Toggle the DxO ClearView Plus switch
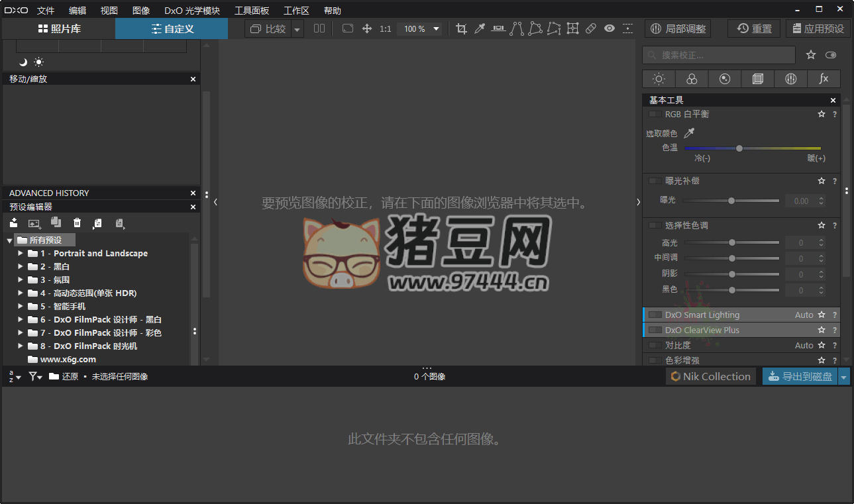The height and width of the screenshot is (504, 854). pyautogui.click(x=655, y=330)
